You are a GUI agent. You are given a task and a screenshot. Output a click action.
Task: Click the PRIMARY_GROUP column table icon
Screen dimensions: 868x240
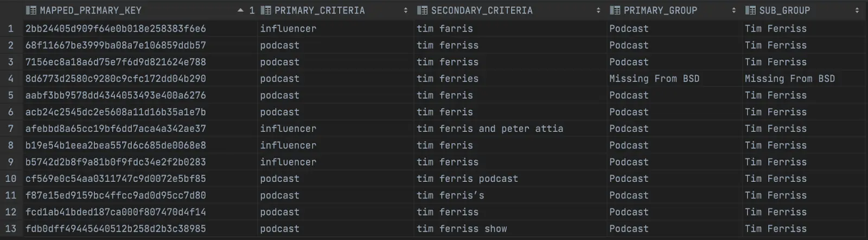[x=615, y=10]
